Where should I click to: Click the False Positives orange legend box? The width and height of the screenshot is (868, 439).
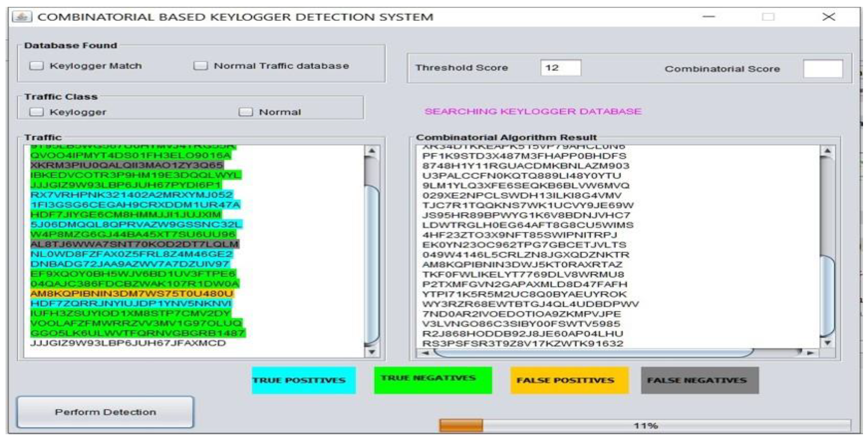[569, 380]
